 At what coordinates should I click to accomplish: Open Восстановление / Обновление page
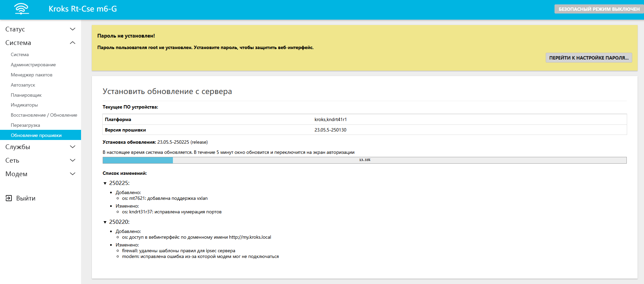pyautogui.click(x=44, y=115)
